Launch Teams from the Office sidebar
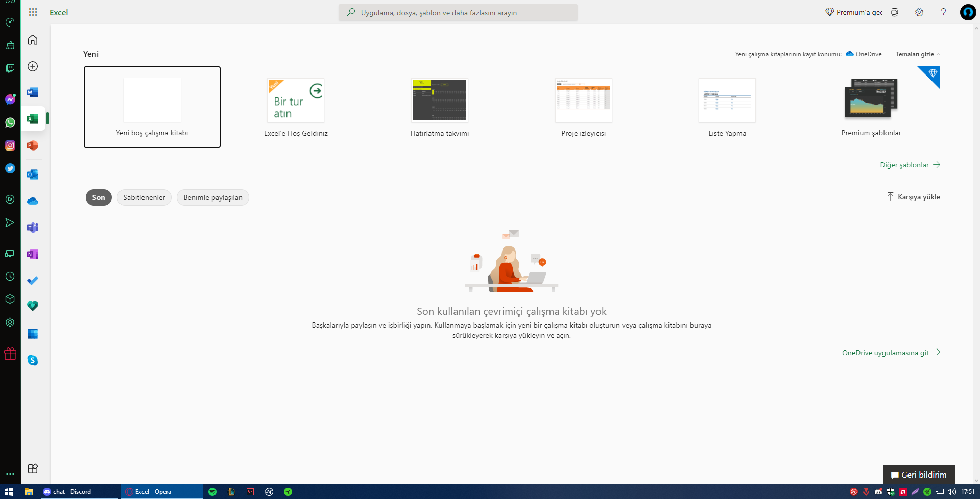 [x=33, y=228]
